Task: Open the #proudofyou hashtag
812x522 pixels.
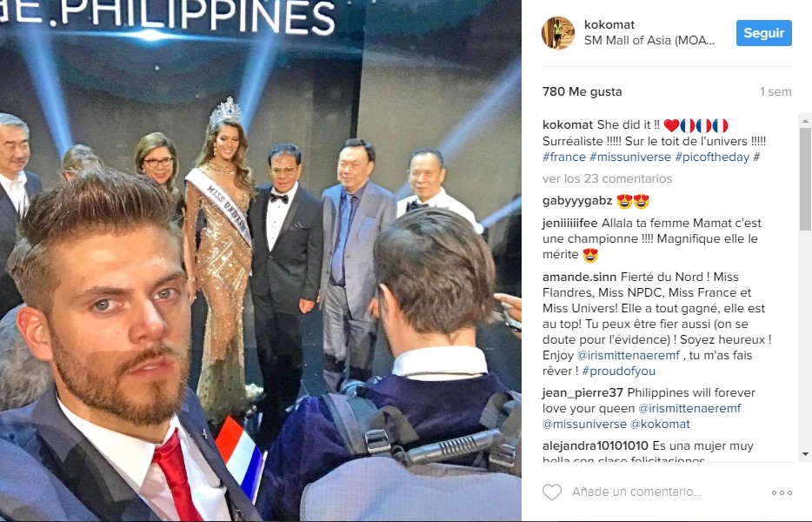Action: pyautogui.click(x=619, y=371)
